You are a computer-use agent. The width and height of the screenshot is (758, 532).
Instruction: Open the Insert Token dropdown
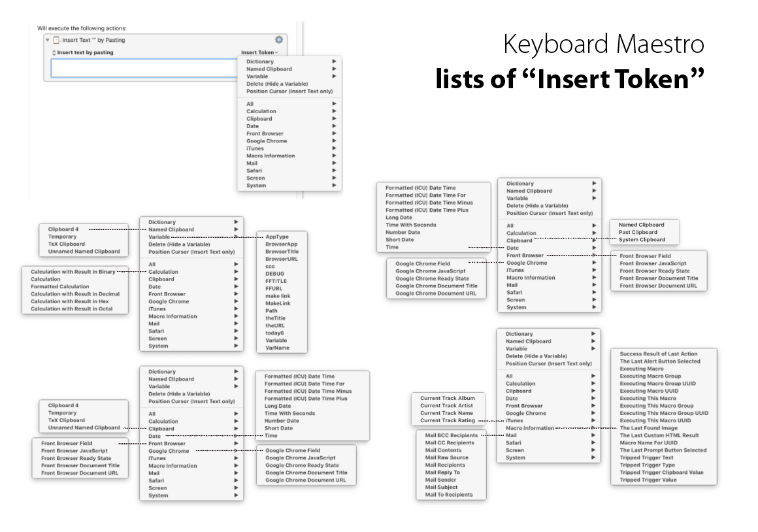pos(259,52)
